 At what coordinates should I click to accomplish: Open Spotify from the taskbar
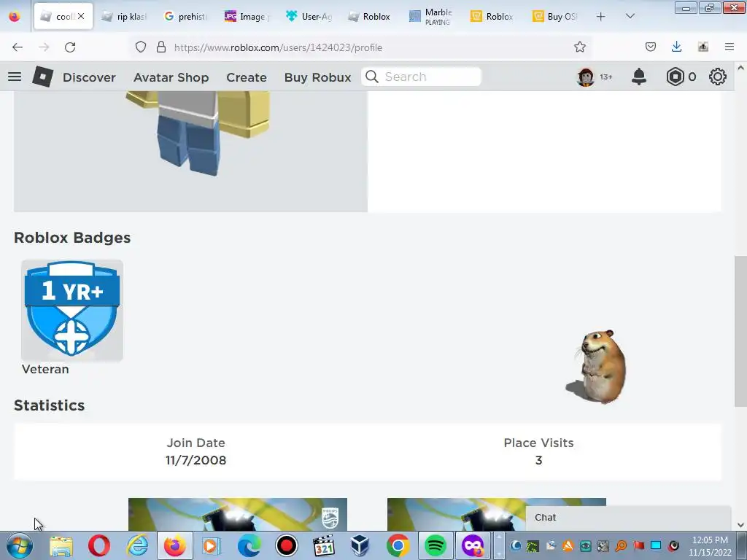(435, 545)
